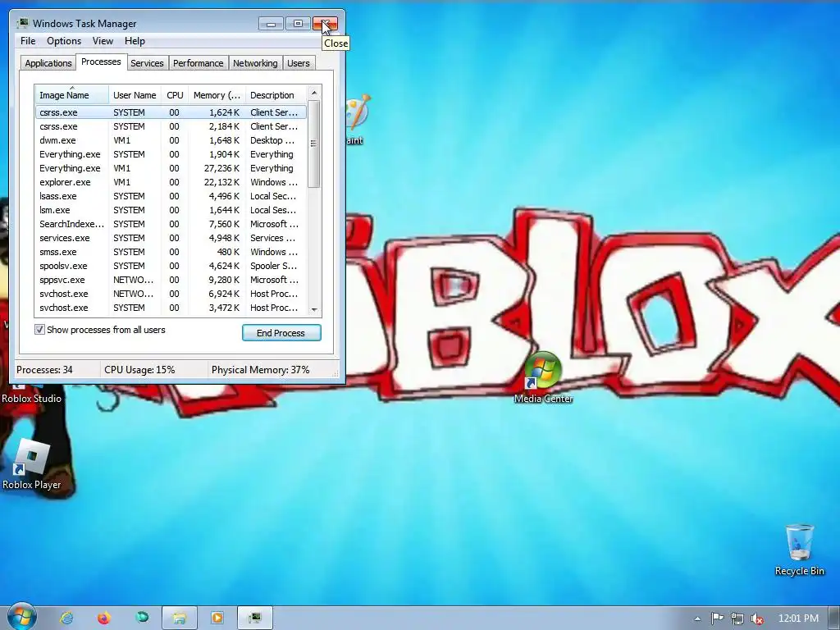Select Everything.exe row with 27,236 K
This screenshot has width=840, height=630.
tap(171, 168)
